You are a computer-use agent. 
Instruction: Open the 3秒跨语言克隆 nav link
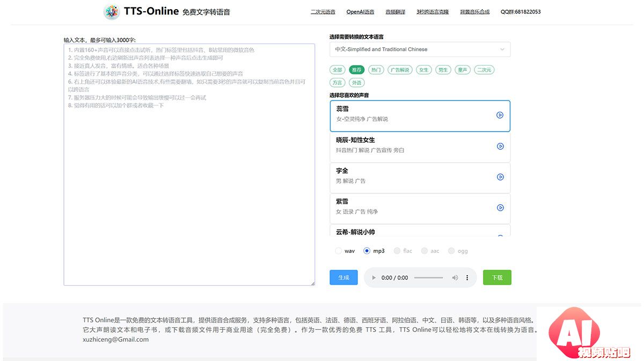tap(433, 12)
